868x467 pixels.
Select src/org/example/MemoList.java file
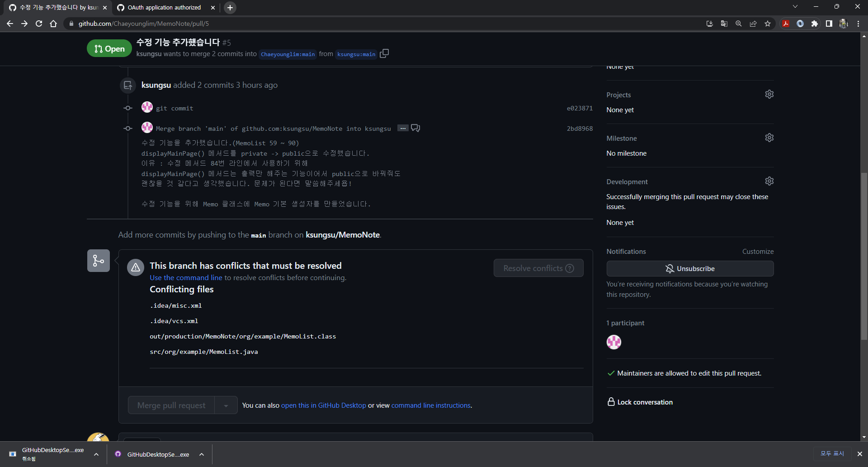click(204, 352)
